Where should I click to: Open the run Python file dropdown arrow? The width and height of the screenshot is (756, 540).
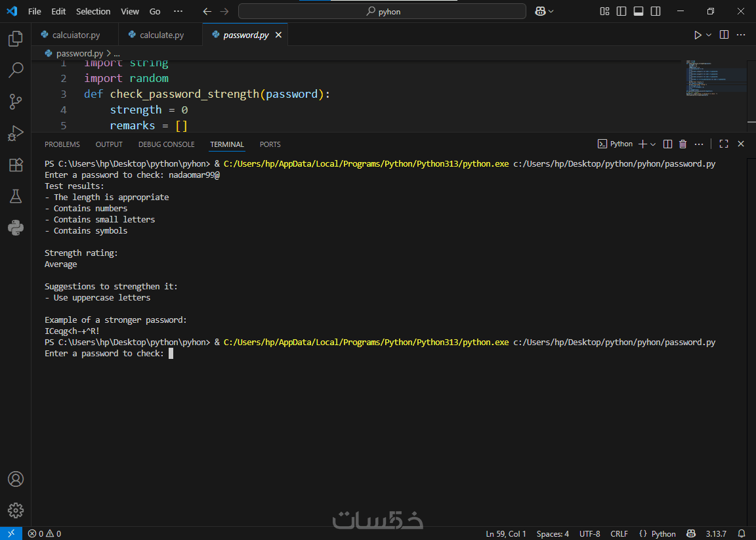(x=709, y=35)
